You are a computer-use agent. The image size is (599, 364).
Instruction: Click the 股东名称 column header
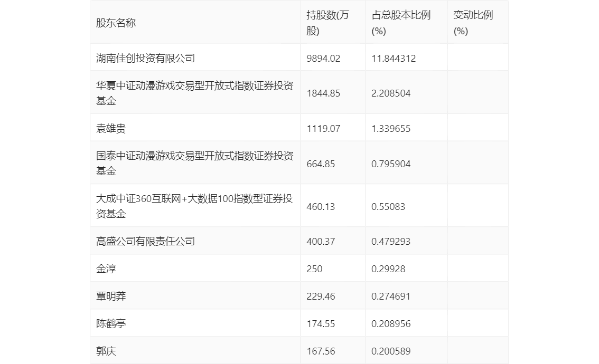point(116,23)
